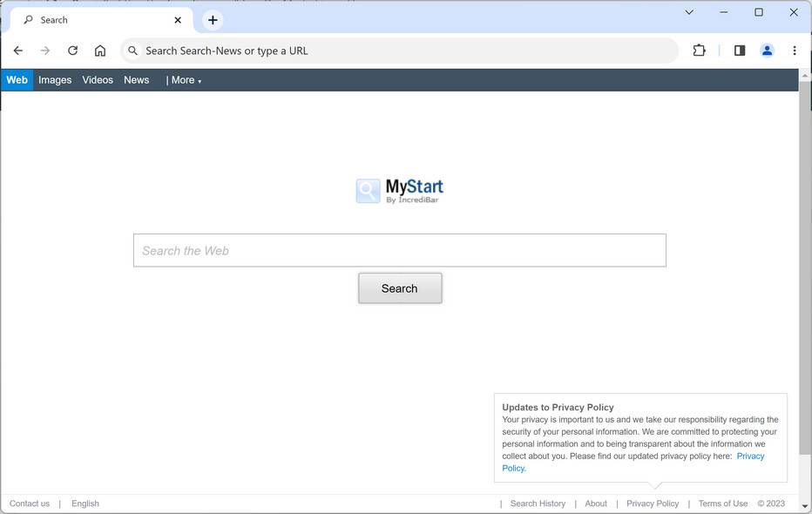Expand the More navigation dropdown
The width and height of the screenshot is (812, 514).
pyautogui.click(x=185, y=79)
